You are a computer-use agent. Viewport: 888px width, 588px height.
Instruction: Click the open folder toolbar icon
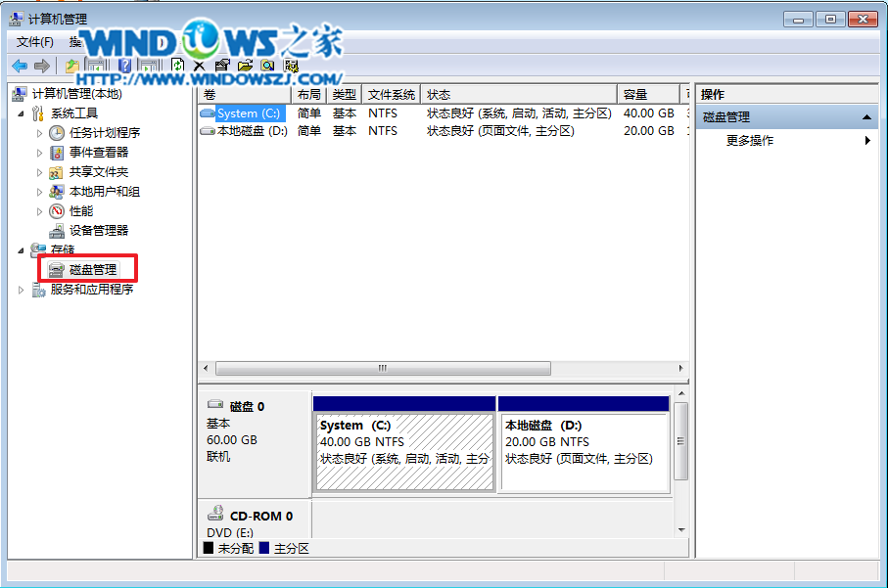245,66
